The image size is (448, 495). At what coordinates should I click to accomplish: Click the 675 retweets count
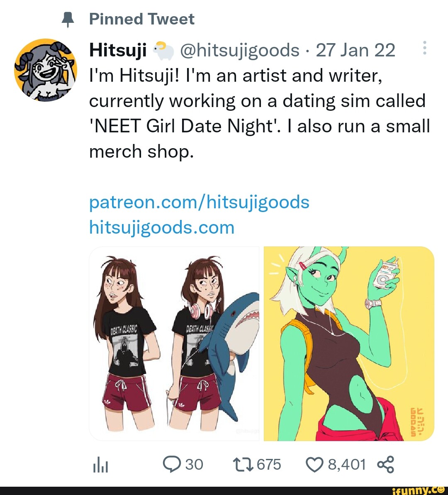click(x=269, y=465)
